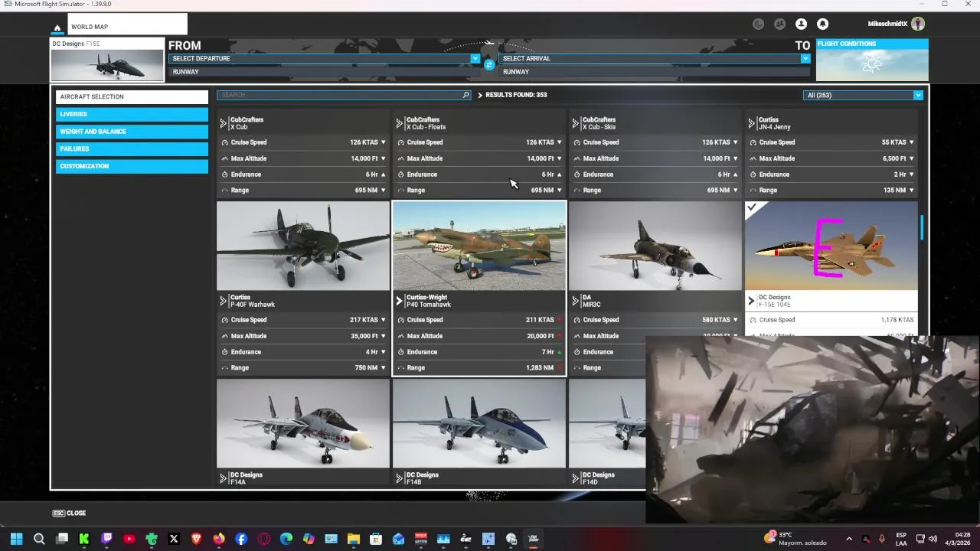Open the Windows Start menu
Viewport: 980px width, 551px height.
tap(16, 539)
